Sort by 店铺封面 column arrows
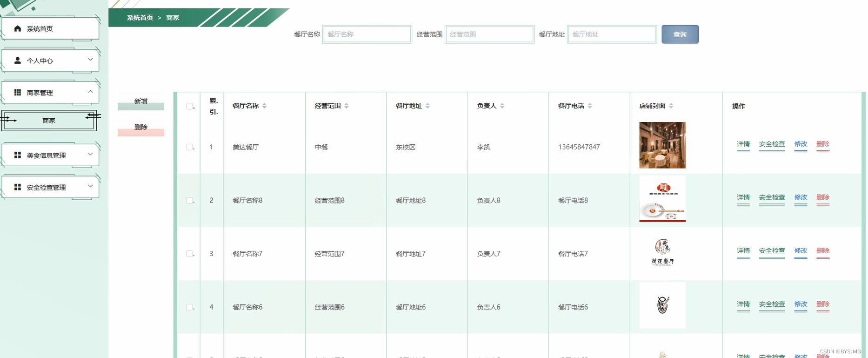 click(671, 106)
